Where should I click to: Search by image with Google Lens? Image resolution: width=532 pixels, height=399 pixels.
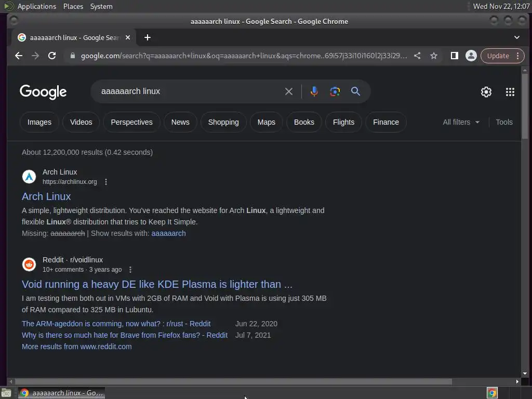coord(335,91)
